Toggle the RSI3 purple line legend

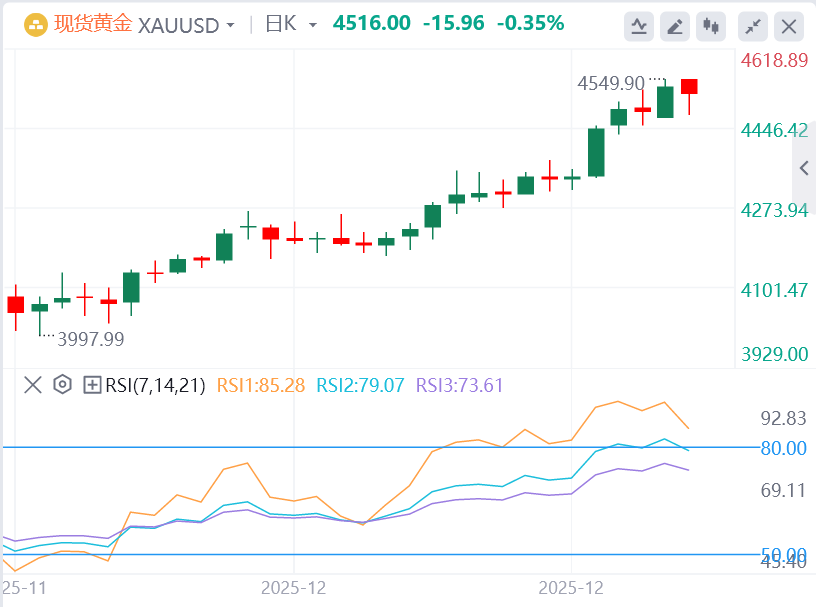pyautogui.click(x=460, y=384)
